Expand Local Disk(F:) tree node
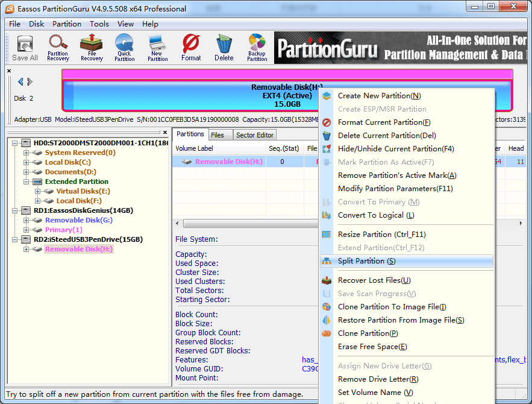This screenshot has height=404, width=532. tap(38, 201)
